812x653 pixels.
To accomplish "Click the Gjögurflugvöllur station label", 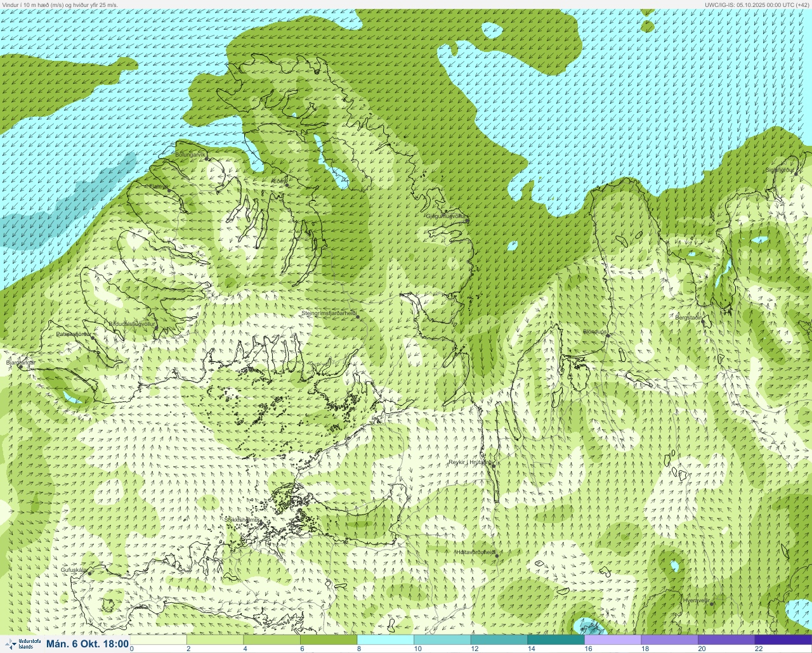I will pos(446,217).
